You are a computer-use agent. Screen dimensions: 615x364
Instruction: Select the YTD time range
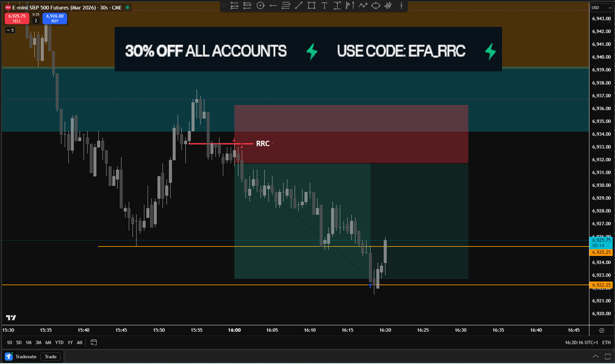59,342
